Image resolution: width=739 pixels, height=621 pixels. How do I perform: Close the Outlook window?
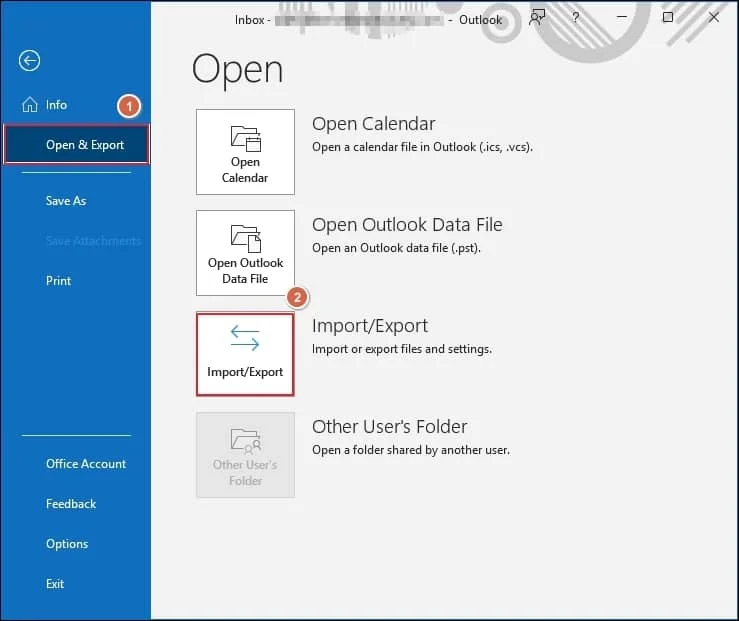tap(714, 17)
